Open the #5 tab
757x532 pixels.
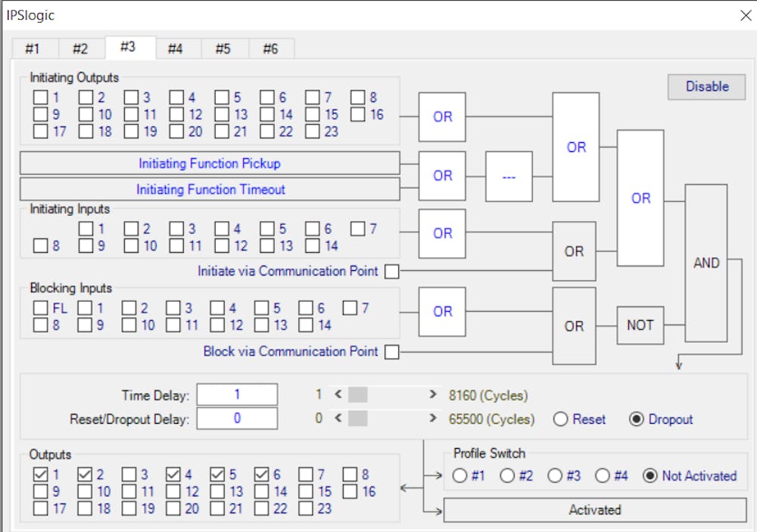coord(223,48)
